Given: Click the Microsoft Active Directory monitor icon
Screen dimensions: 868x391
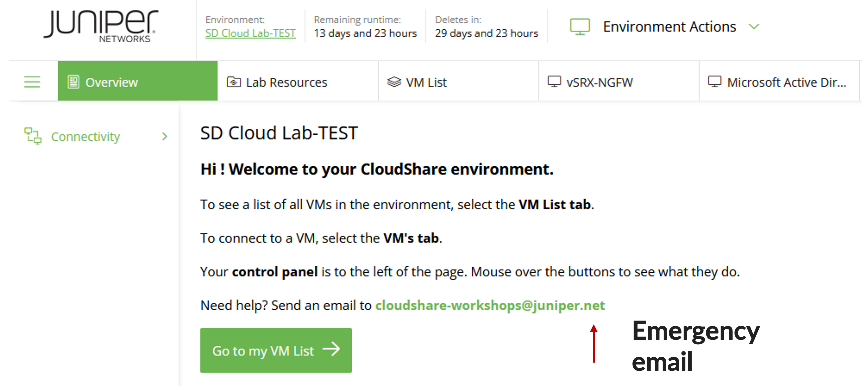Looking at the screenshot, I should tap(715, 81).
